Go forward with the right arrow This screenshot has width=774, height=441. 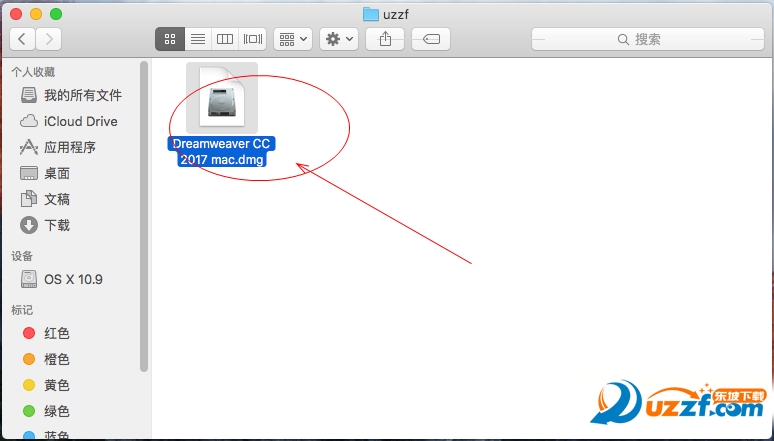(x=48, y=39)
